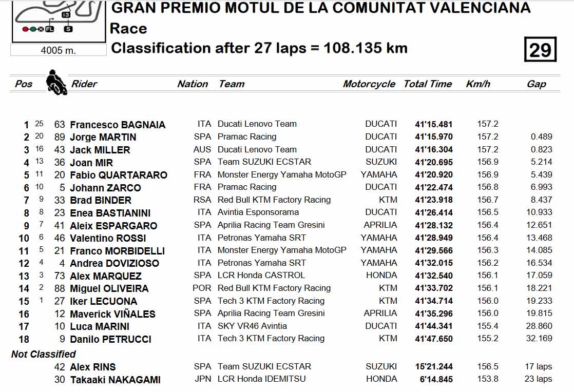Click the 4005 m. track length box
Screen dimensions: 574x392
click(x=59, y=50)
